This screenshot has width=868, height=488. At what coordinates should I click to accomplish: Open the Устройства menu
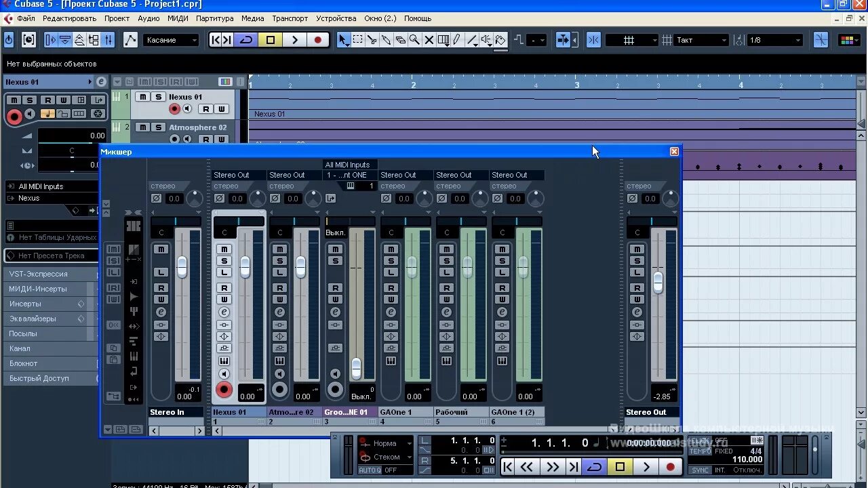coord(336,18)
